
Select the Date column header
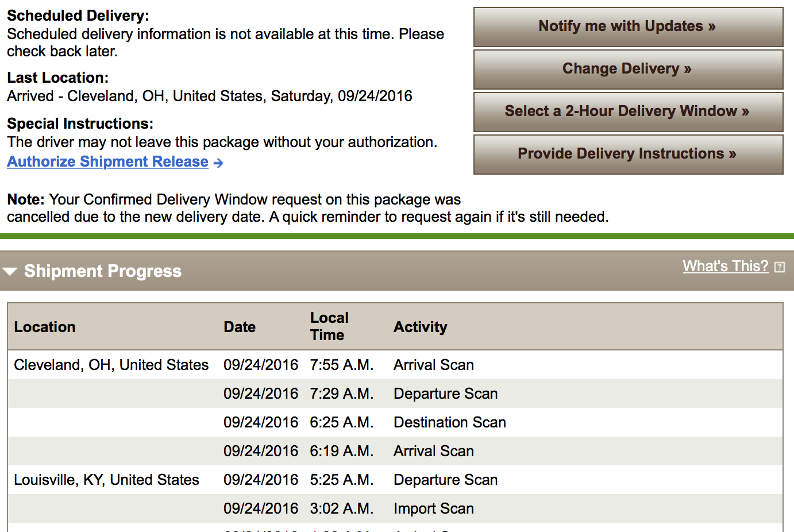coord(240,327)
